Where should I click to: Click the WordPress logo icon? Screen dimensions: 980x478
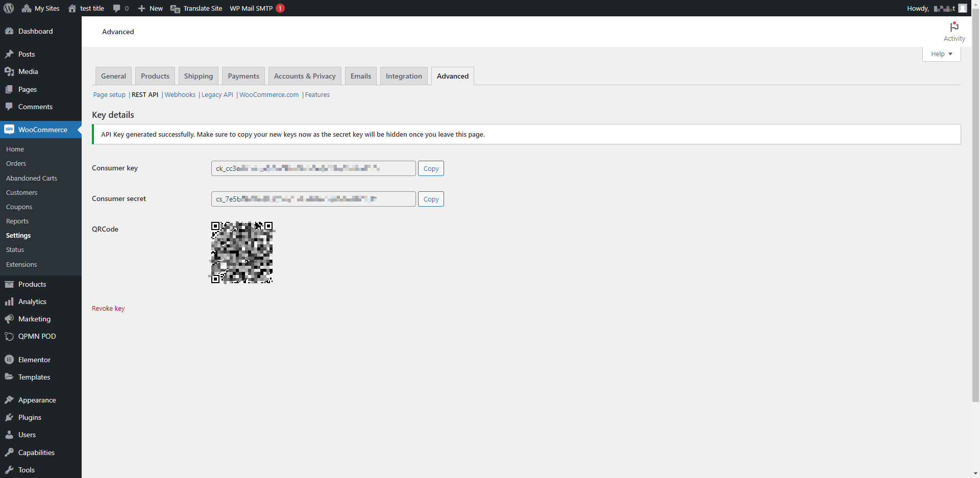[x=9, y=8]
